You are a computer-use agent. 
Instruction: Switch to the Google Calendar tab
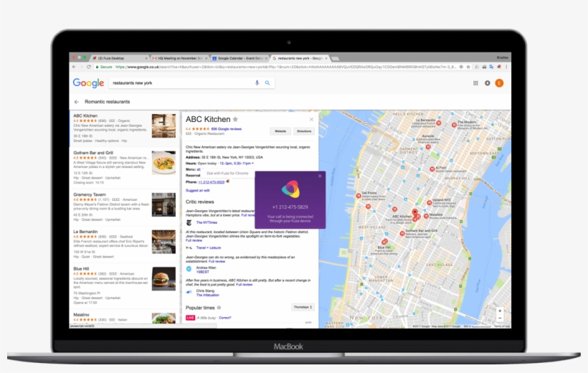point(237,57)
